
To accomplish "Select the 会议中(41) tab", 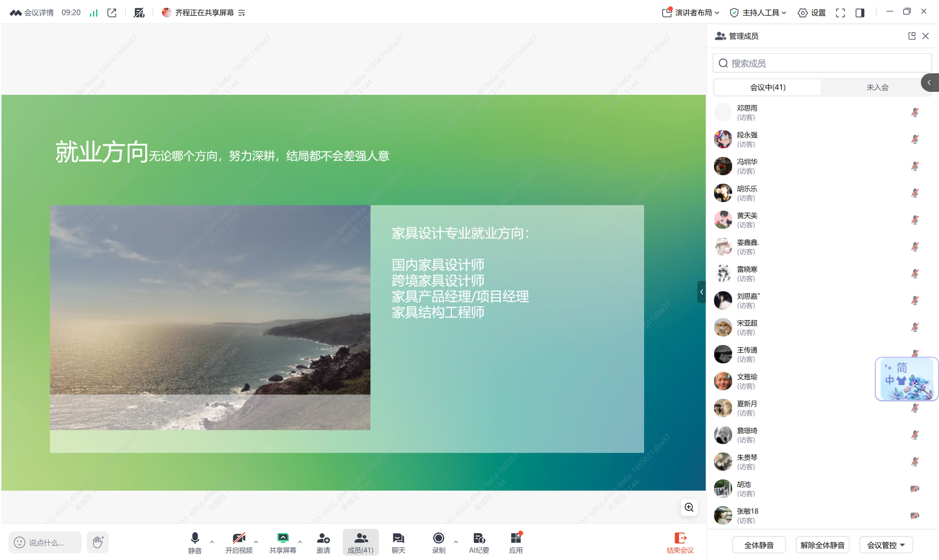I will point(767,87).
